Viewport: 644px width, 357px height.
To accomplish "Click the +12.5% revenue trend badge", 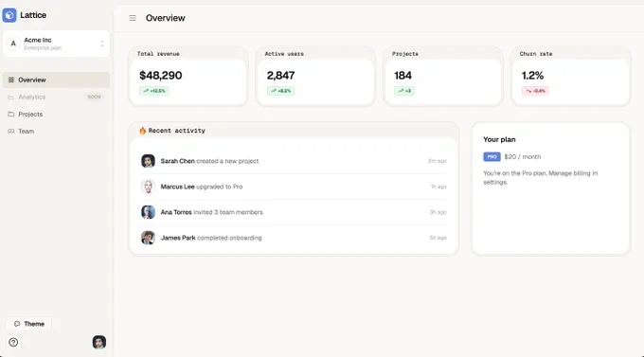I will [154, 91].
